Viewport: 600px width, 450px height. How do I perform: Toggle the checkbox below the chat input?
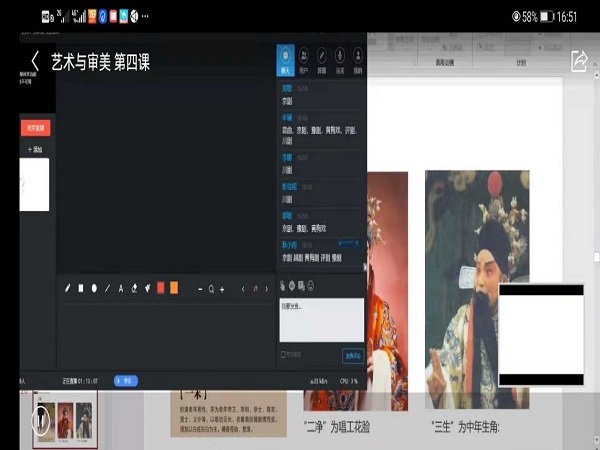[285, 354]
